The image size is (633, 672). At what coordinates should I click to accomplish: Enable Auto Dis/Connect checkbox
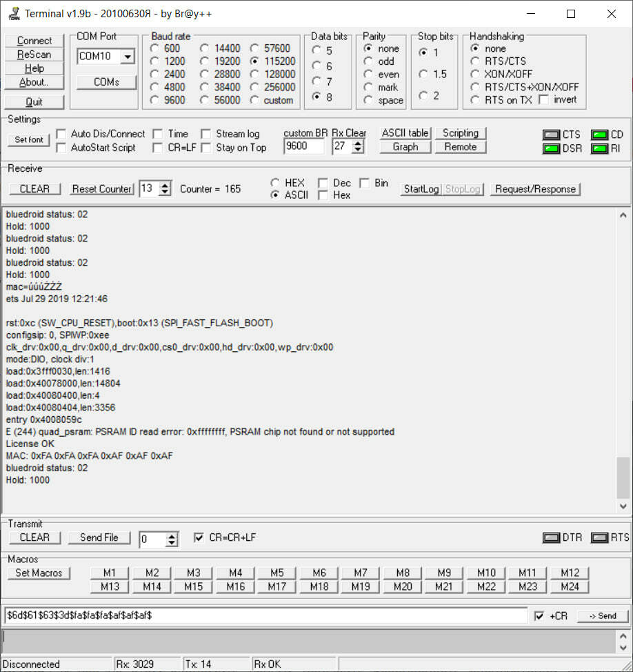point(61,134)
